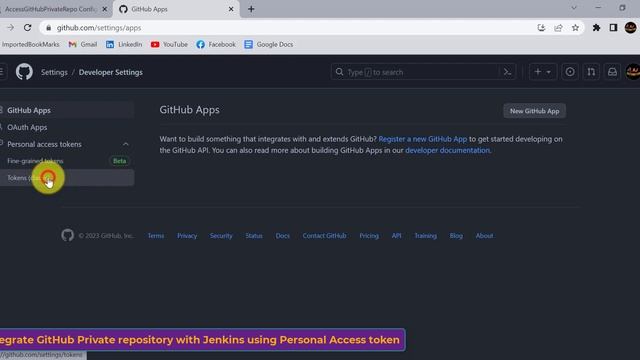Viewport: 640px width, 360px height.
Task: Open Chrome profile avatar
Action: click(631, 28)
